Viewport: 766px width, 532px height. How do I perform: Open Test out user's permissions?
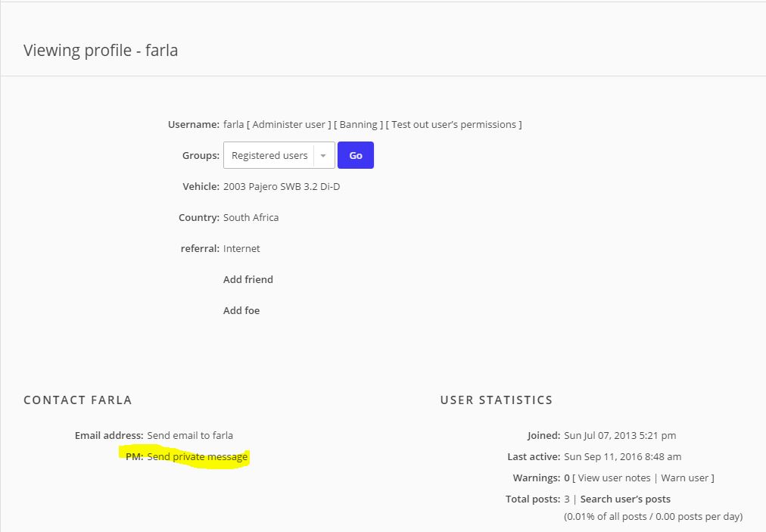tap(456, 124)
